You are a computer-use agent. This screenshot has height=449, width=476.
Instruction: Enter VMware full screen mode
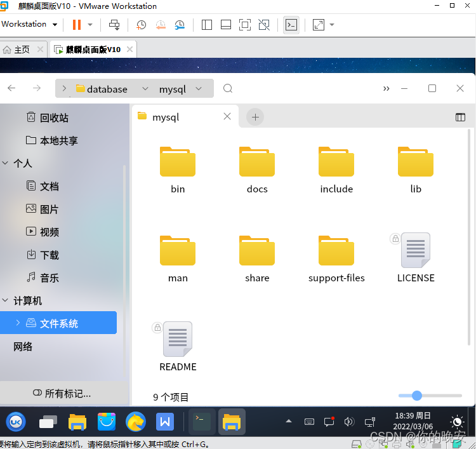[x=245, y=25]
